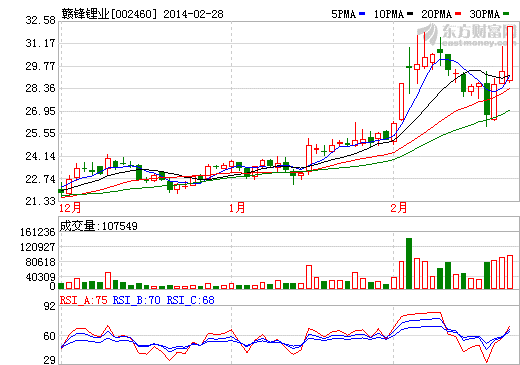Click the 40309 volume axis label
The height and width of the screenshot is (365, 520).
tap(40, 277)
